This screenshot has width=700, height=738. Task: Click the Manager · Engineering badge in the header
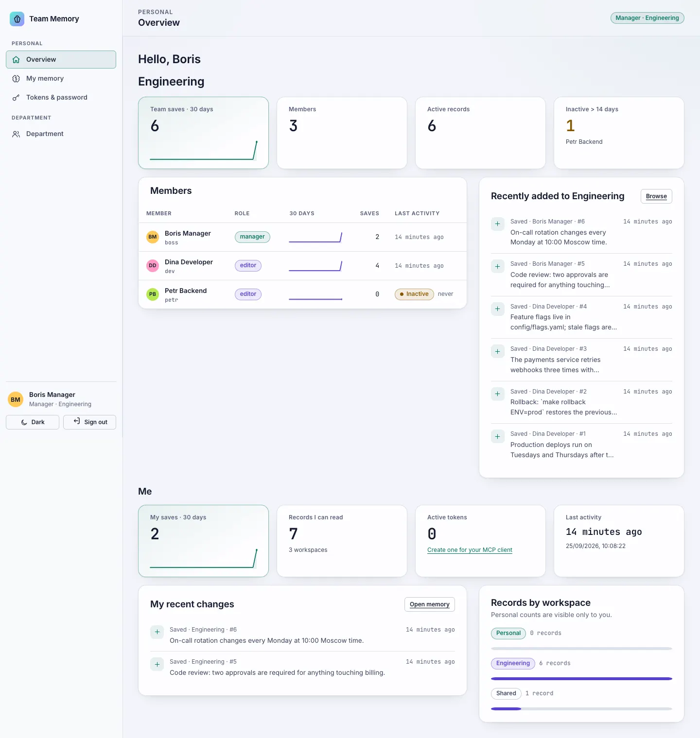click(x=647, y=18)
